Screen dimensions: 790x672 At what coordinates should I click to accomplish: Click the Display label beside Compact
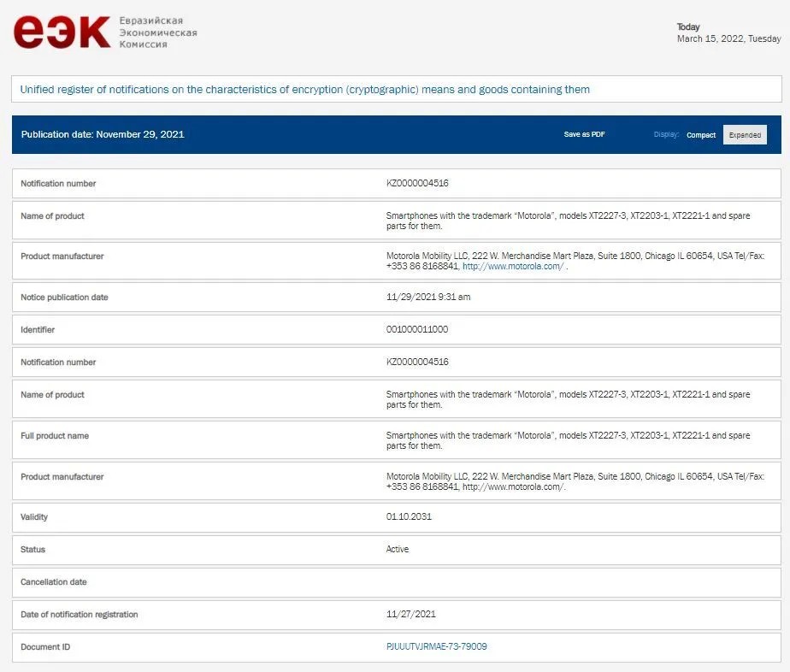pos(666,135)
